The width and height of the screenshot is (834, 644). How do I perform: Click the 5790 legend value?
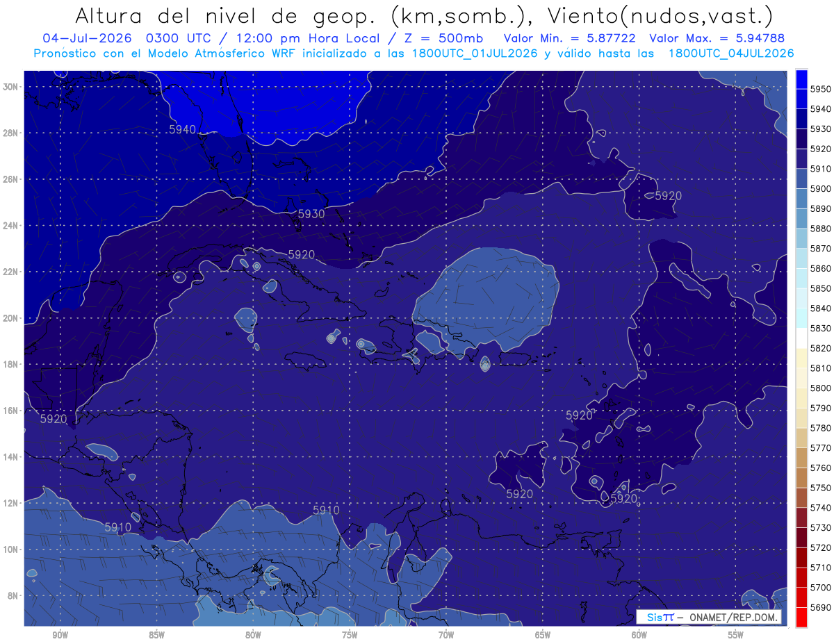coord(821,408)
